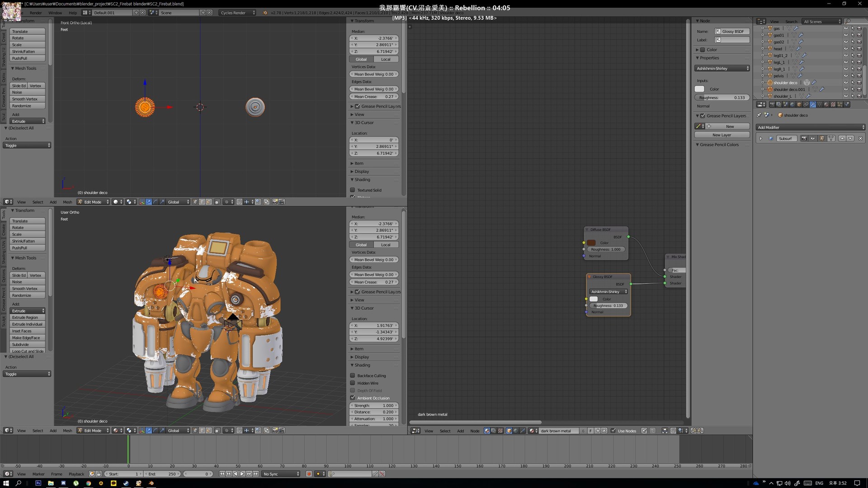The width and height of the screenshot is (868, 488).
Task: Click the Diffuse BSDF color swatch
Action: coord(591,243)
